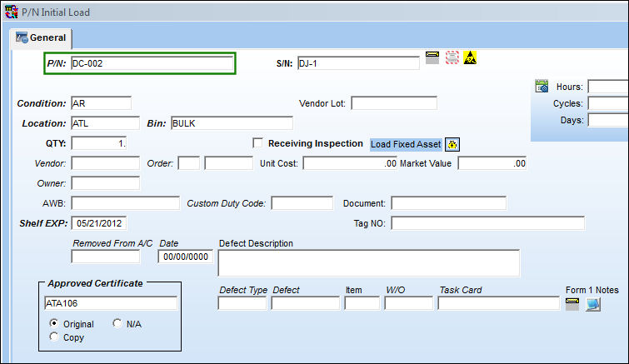This screenshot has height=364, width=629.
Task: Click the icon right of Load Fixed Asset
Action: 452,144
